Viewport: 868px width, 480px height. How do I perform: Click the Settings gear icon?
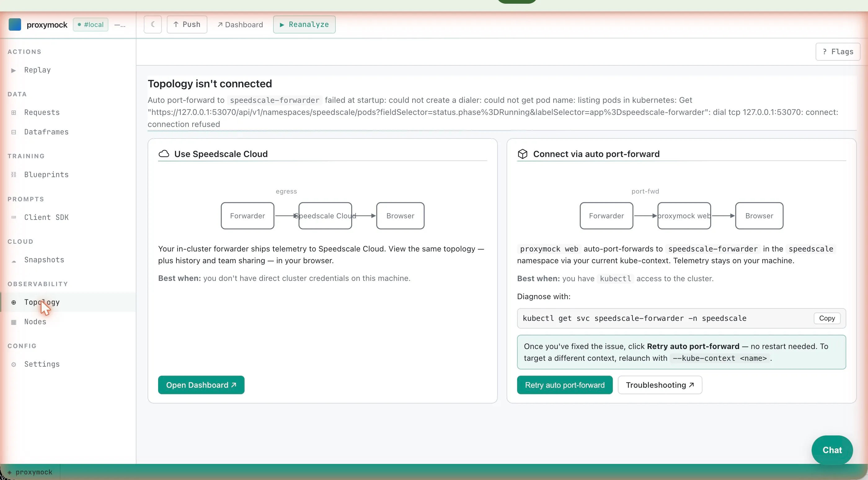[x=13, y=364]
